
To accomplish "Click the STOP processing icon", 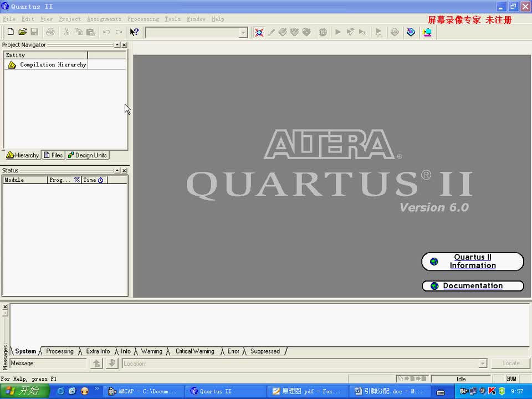I will pos(323,32).
